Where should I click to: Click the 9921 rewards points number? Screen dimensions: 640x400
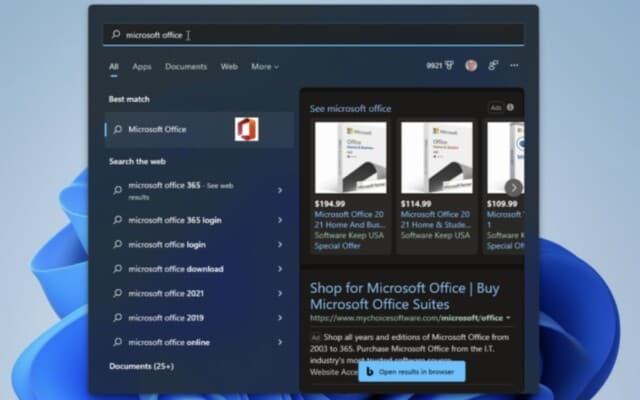point(434,65)
